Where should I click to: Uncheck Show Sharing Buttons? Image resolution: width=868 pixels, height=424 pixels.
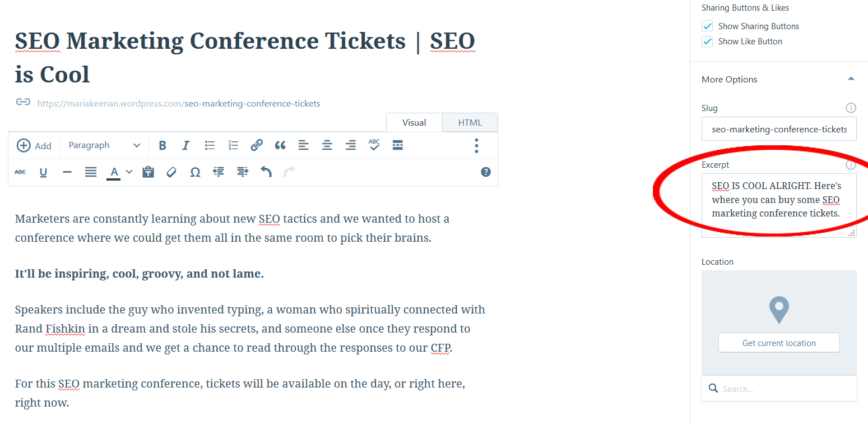pos(708,26)
